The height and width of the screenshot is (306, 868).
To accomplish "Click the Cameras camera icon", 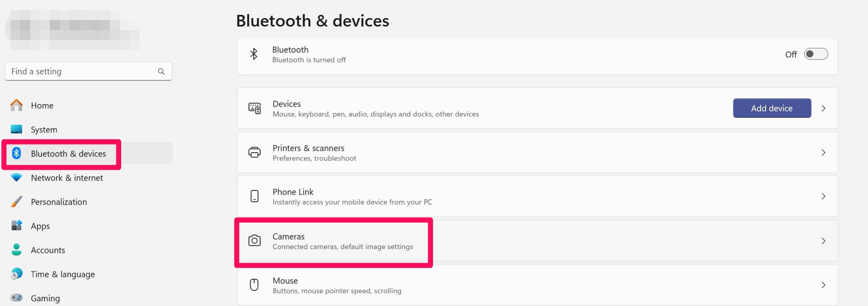I will point(254,241).
